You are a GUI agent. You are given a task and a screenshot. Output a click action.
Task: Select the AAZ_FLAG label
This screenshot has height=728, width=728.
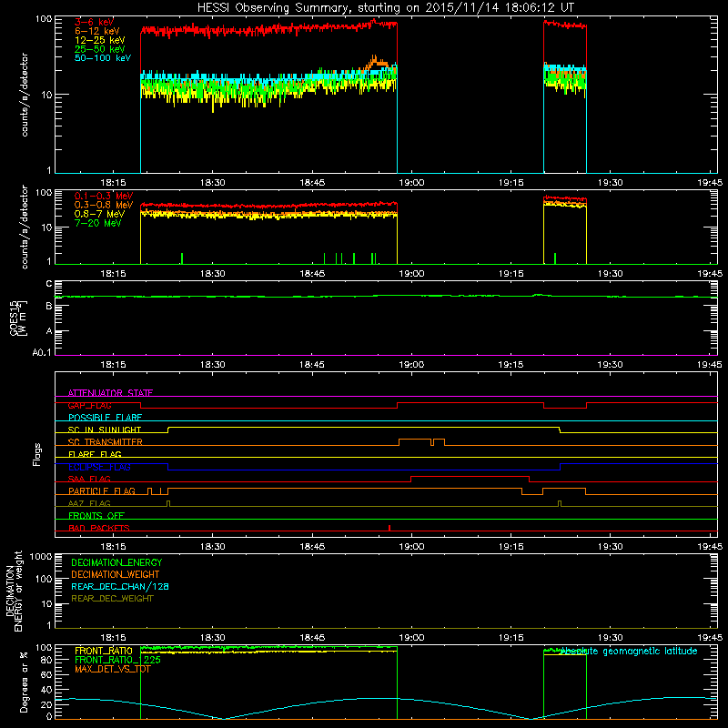89,503
